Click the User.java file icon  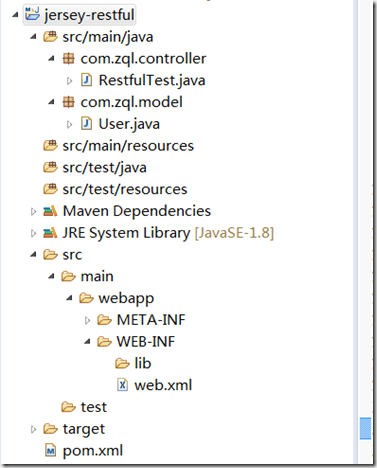(87, 124)
